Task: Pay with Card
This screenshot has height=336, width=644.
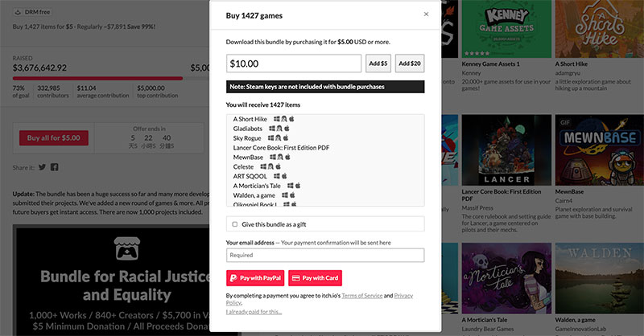Action: pos(315,278)
